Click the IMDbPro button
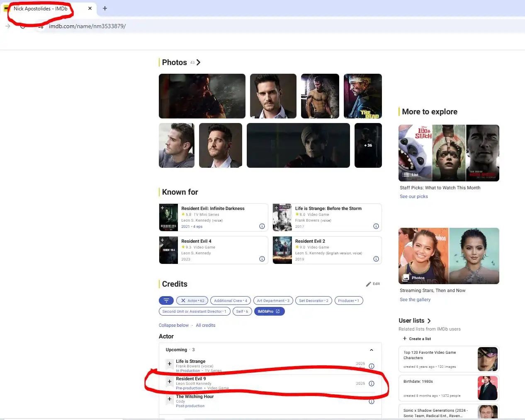This screenshot has width=525, height=420. (269, 311)
